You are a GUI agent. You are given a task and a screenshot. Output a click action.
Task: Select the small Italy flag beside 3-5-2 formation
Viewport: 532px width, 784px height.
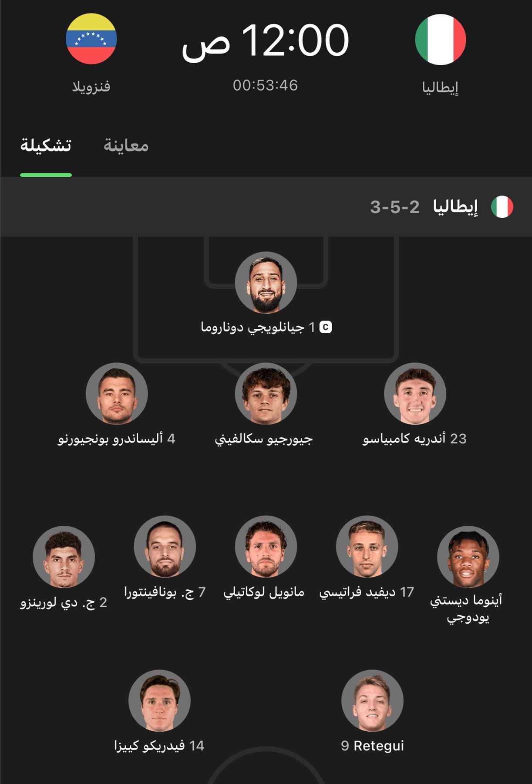click(502, 207)
